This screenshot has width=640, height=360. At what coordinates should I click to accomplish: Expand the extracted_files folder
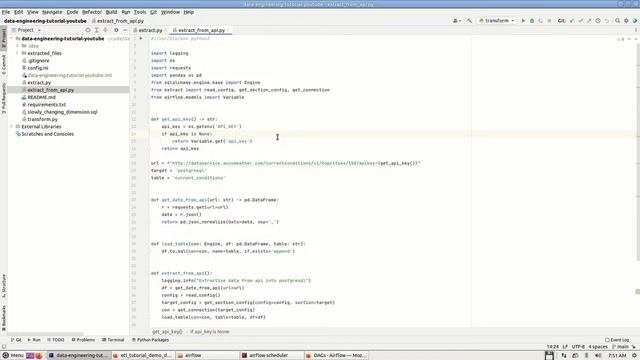[17, 53]
